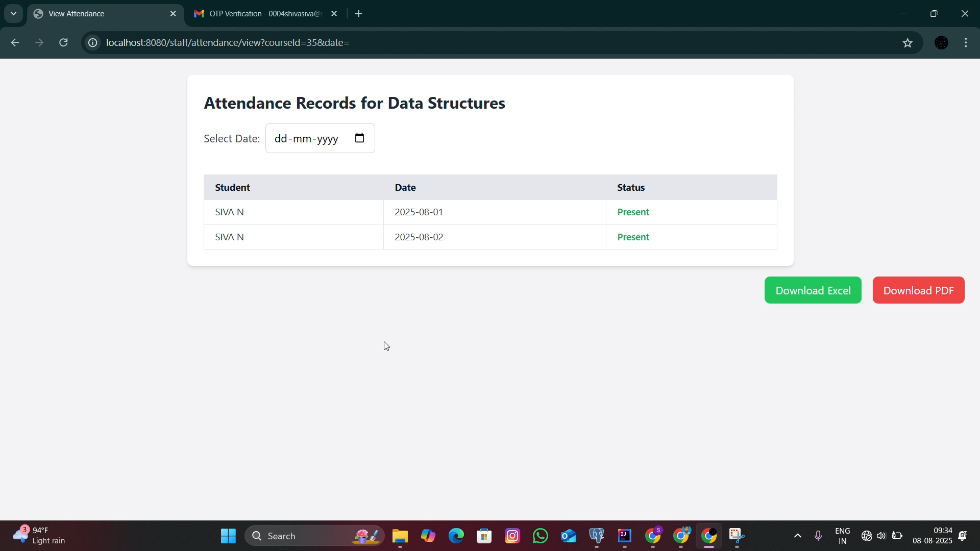Launch WhatsApp from the taskbar
The image size is (980, 551).
pos(541,536)
